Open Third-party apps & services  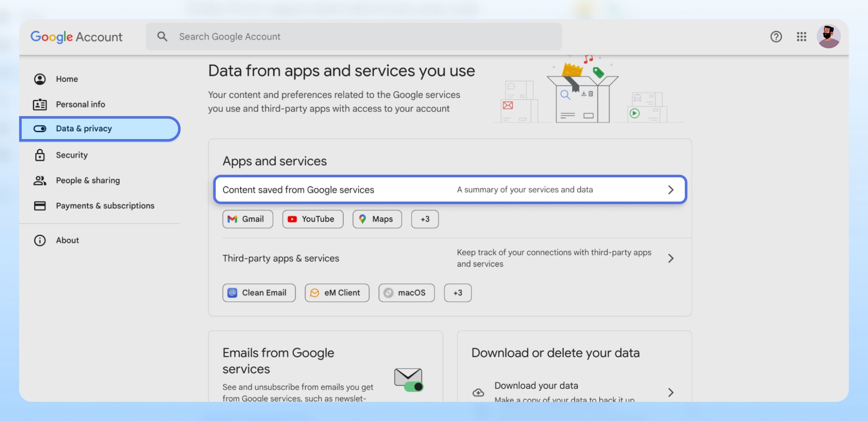[450, 258]
